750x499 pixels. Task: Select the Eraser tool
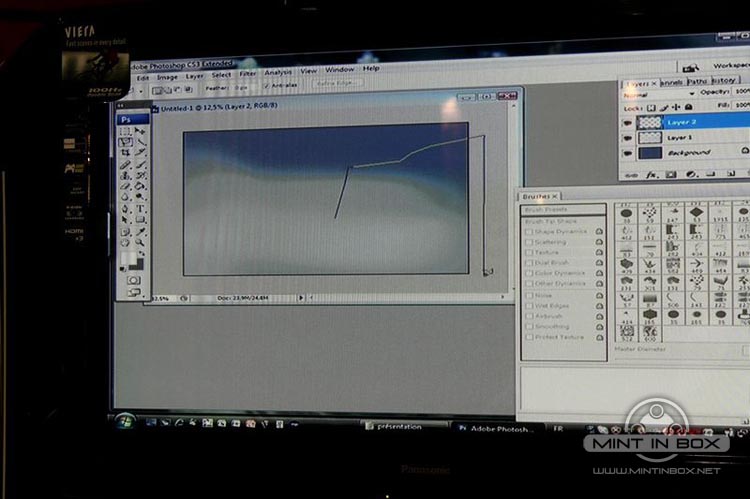tap(125, 186)
